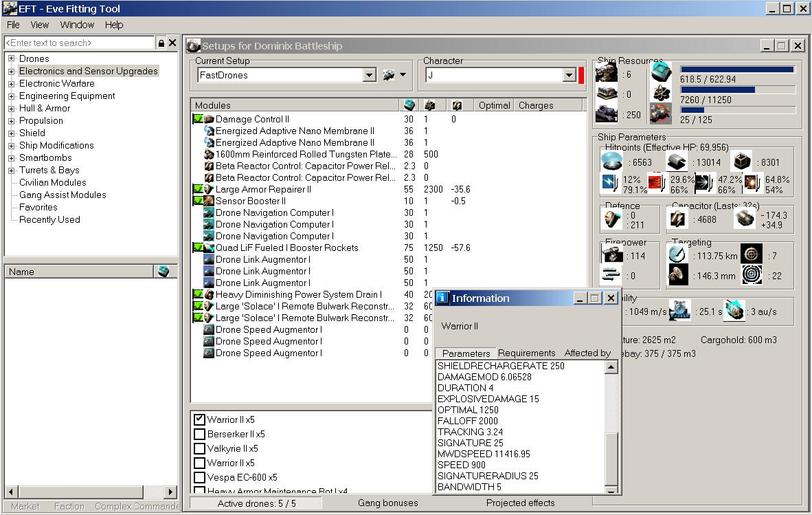
Task: Click the lock icon next to search box
Action: 161,43
